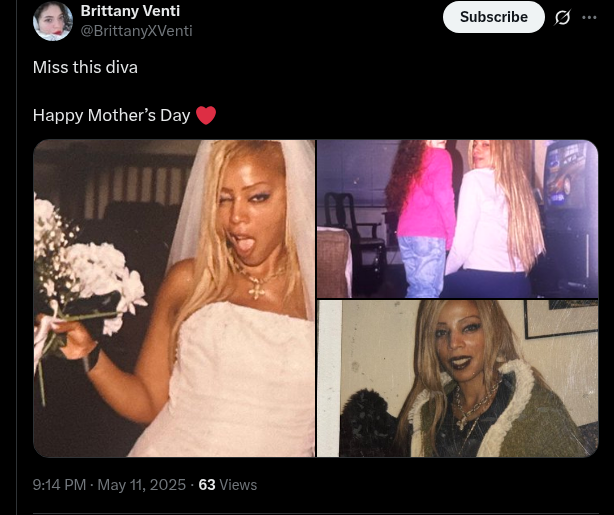
Task: Open the bottom-right photo with green coat
Action: 457,379
